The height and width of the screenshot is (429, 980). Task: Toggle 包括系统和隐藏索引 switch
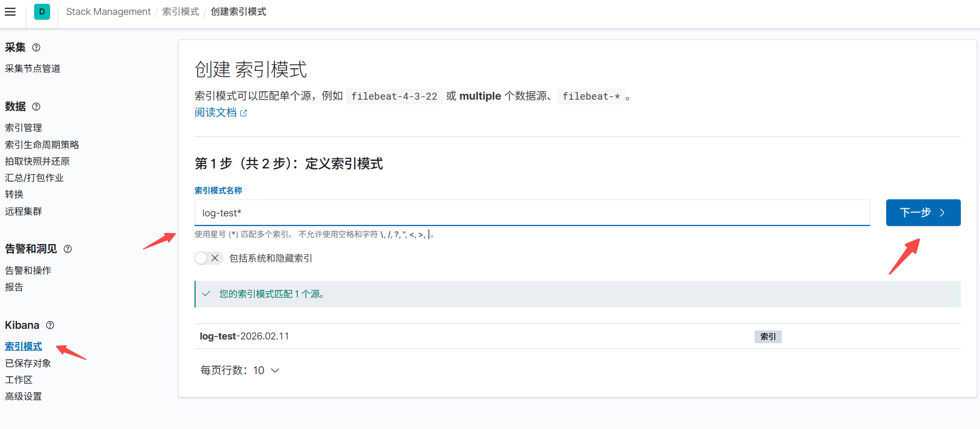pos(208,258)
